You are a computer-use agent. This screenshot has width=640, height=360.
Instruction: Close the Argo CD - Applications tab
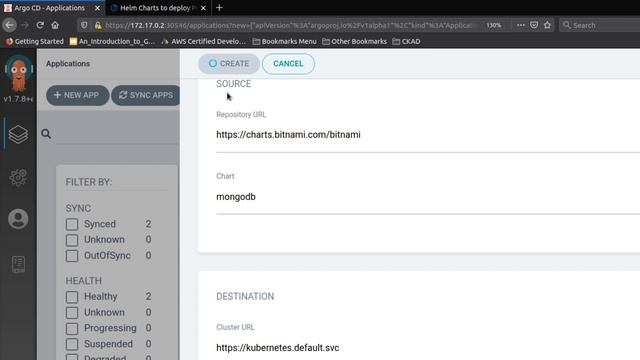[97, 8]
